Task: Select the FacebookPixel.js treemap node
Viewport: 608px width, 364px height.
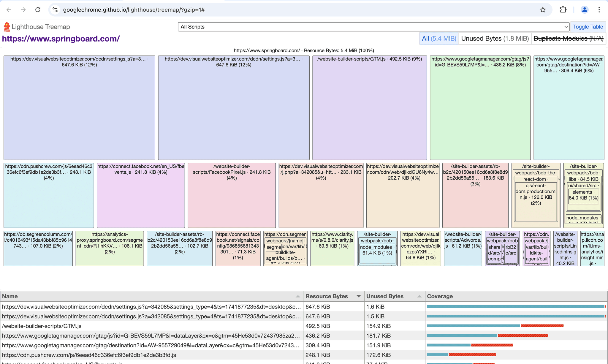Action: [232, 195]
